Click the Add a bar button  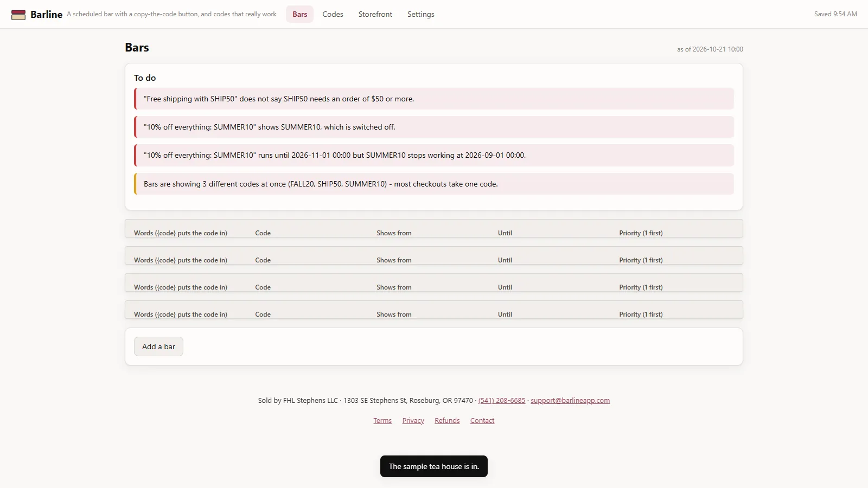[x=158, y=346]
